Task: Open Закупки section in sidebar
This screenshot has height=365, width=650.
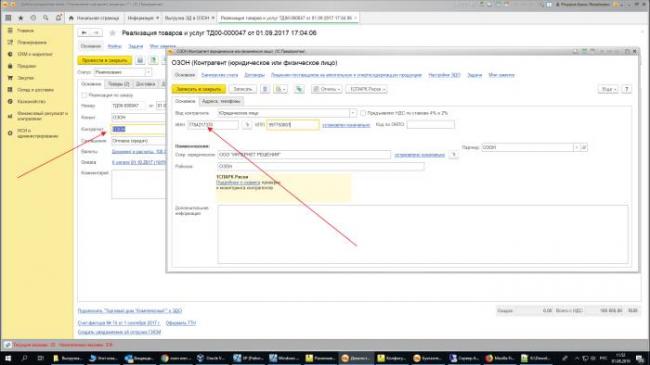Action: [25, 78]
